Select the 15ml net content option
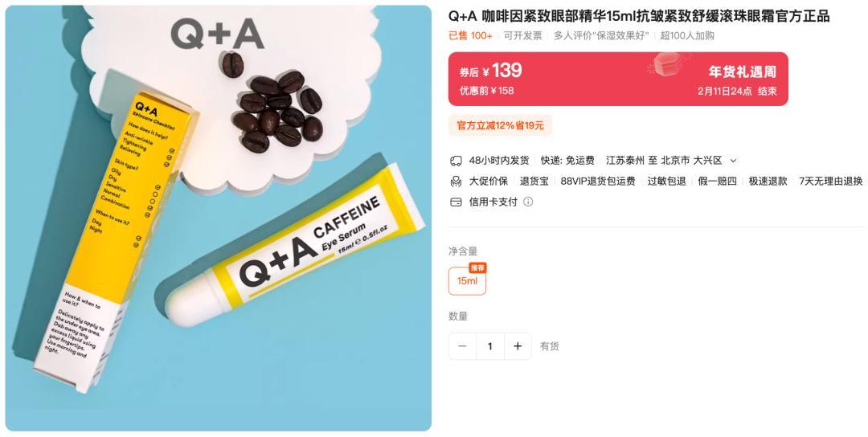This screenshot has height=437, width=868. pyautogui.click(x=467, y=281)
